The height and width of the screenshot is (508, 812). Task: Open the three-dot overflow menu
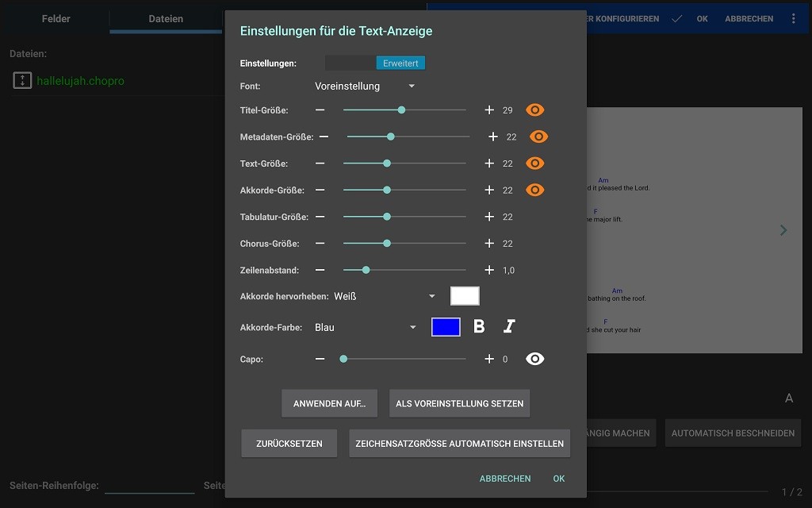coord(793,19)
